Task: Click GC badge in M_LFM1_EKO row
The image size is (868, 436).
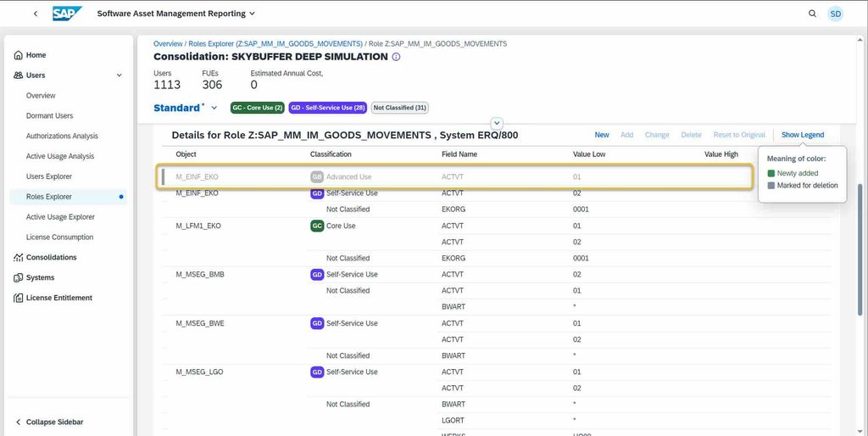Action: [317, 226]
